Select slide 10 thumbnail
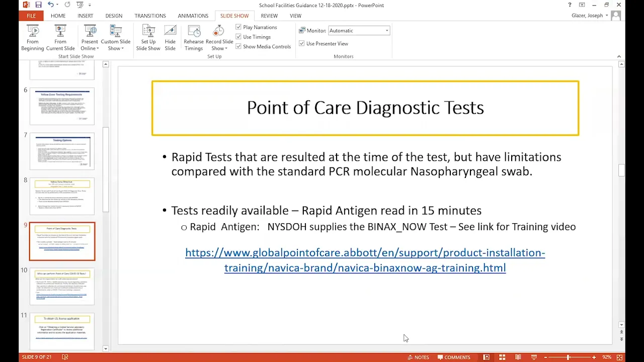This screenshot has width=644, height=362. point(62,286)
